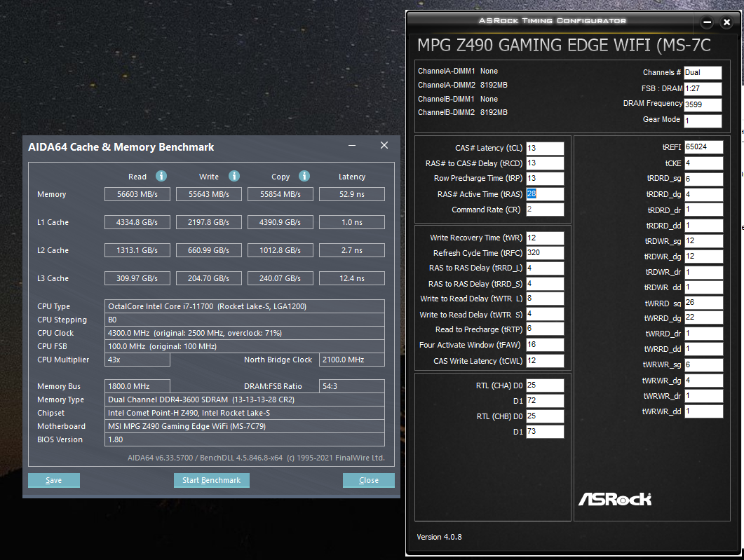
Task: Click the tWRWR_dd input field
Action: click(x=703, y=411)
